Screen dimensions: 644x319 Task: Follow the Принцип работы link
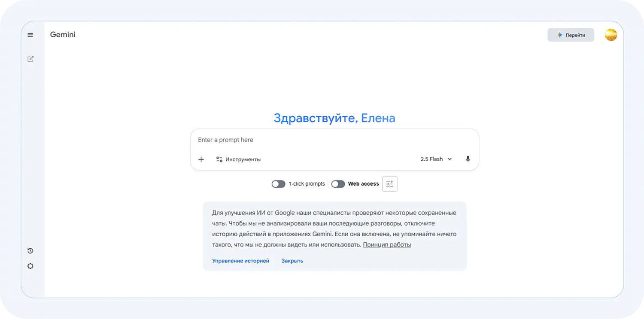tap(386, 244)
